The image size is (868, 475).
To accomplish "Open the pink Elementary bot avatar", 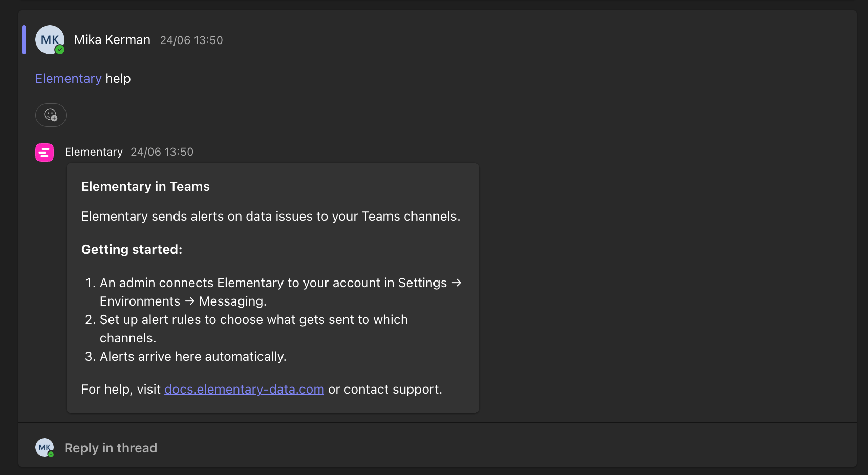I will click(x=45, y=153).
